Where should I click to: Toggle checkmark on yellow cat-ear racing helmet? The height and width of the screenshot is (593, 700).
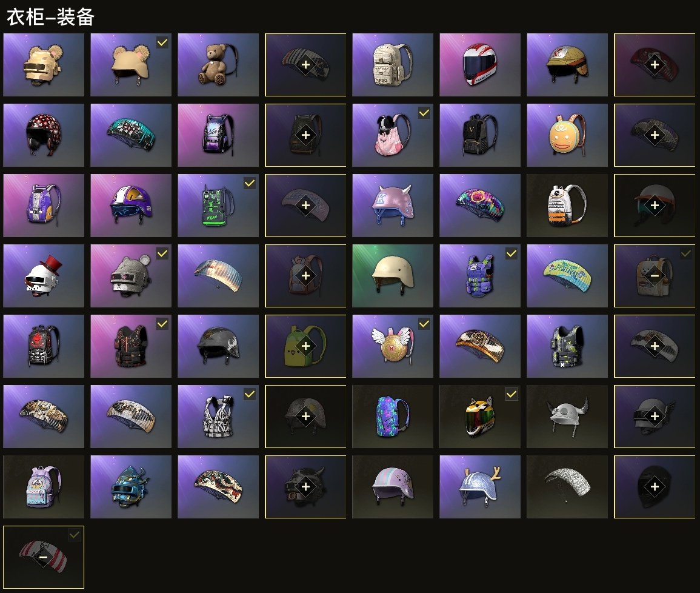[x=512, y=394]
